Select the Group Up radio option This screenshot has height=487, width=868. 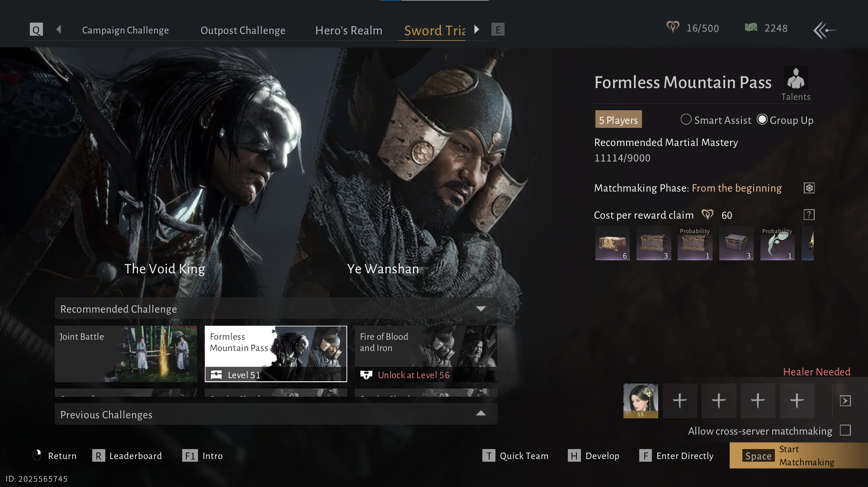tap(762, 120)
